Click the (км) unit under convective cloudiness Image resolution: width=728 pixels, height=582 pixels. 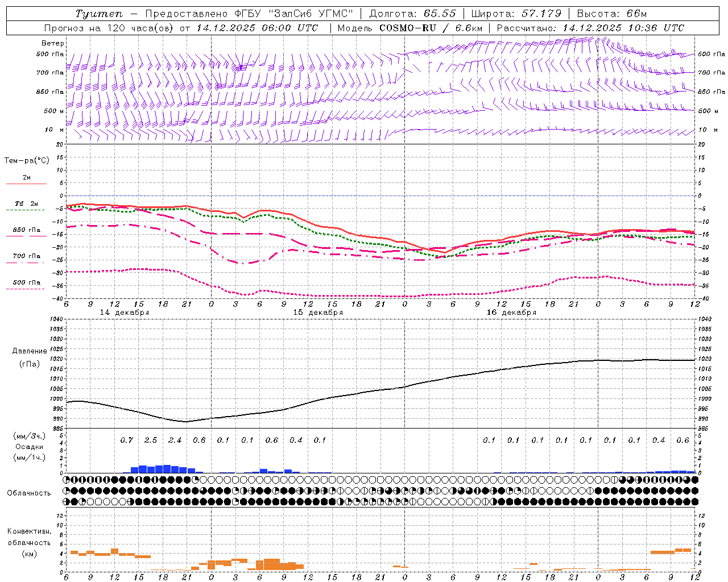[29, 554]
